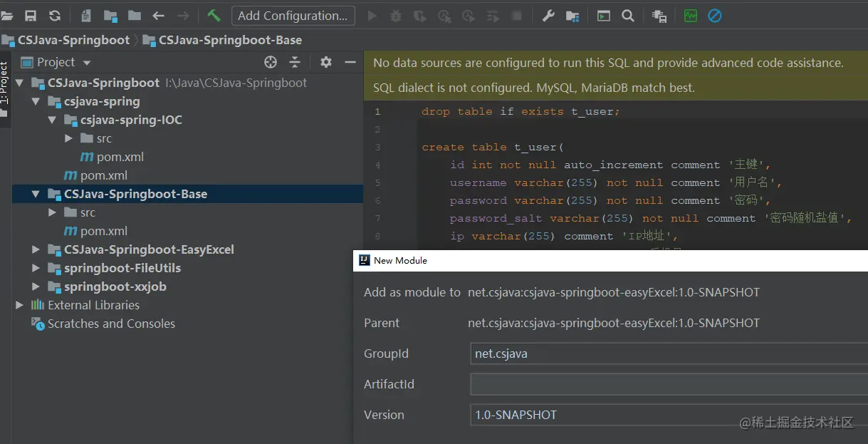Open the Project view dropdown

coord(87,63)
